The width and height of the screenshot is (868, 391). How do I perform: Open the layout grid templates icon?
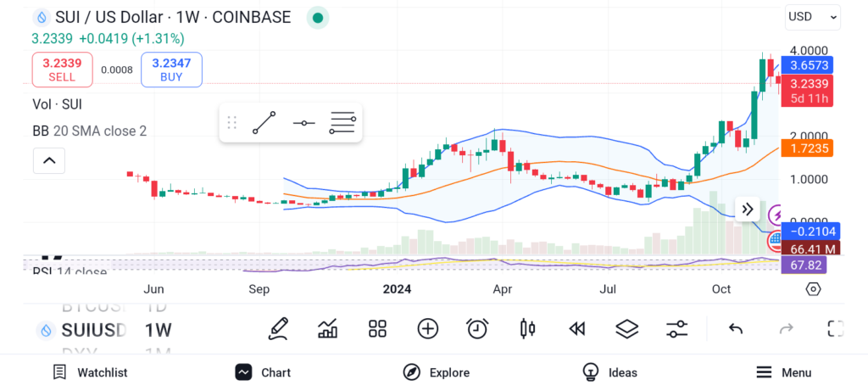(x=377, y=329)
